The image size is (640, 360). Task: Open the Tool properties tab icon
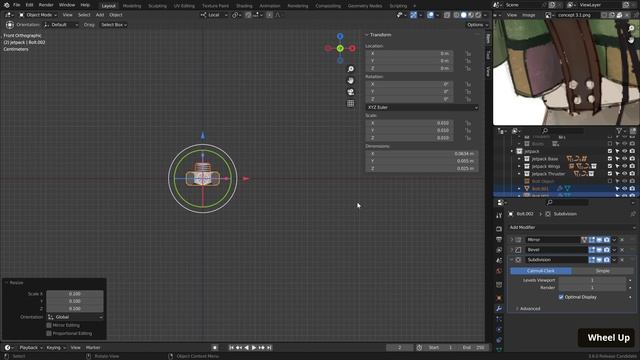point(499,215)
